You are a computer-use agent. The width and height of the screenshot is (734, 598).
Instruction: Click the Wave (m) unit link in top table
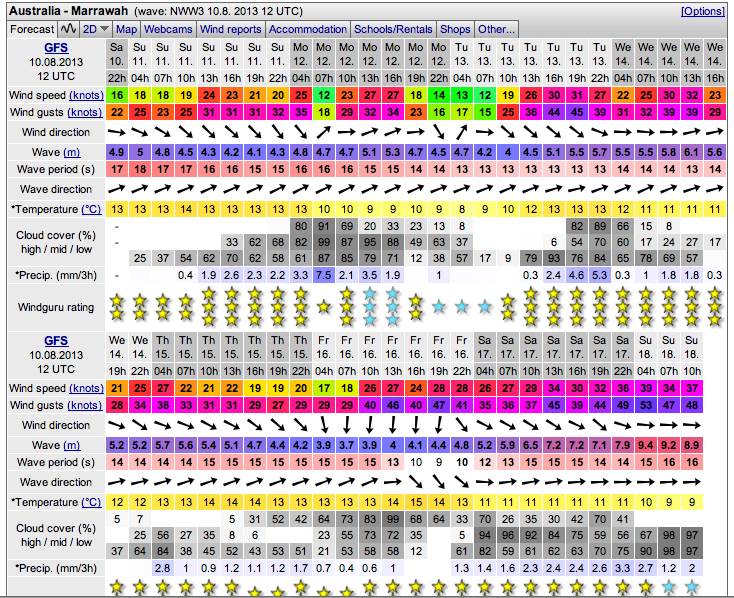72,151
